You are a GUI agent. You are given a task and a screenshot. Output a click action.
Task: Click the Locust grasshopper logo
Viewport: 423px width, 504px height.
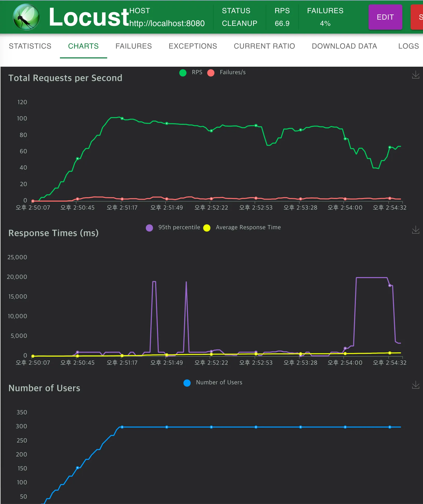tap(26, 17)
